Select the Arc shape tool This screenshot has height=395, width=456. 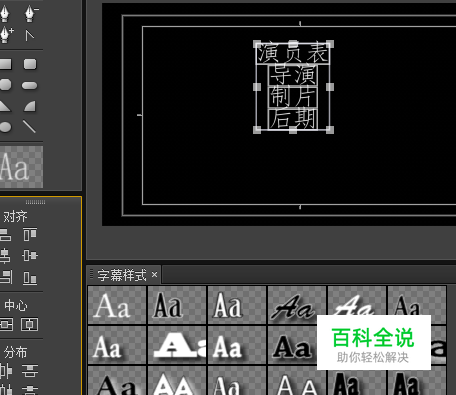(x=30, y=106)
